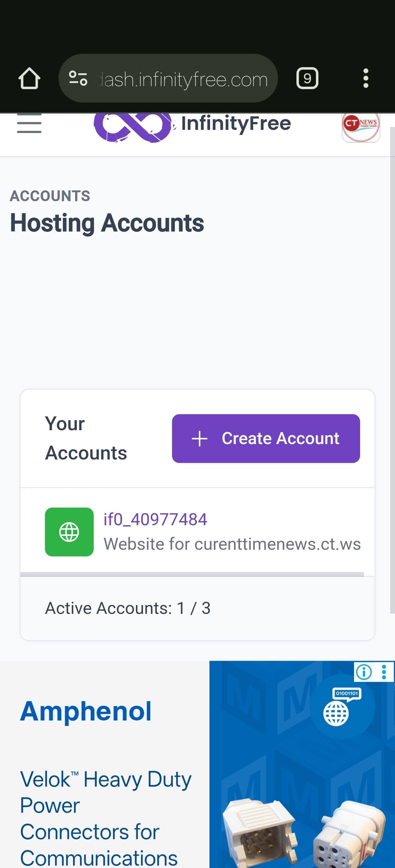
Task: Click the purple infinity logo
Action: 134,127
